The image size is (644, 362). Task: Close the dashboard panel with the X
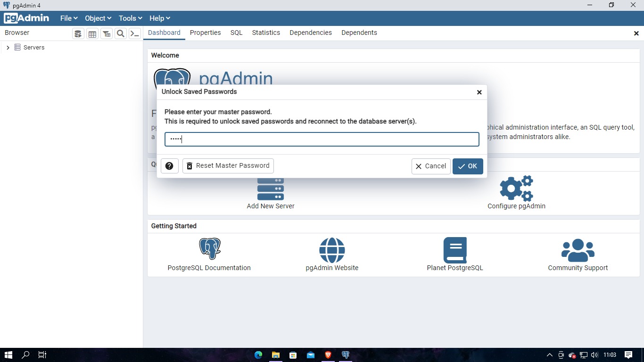(636, 33)
